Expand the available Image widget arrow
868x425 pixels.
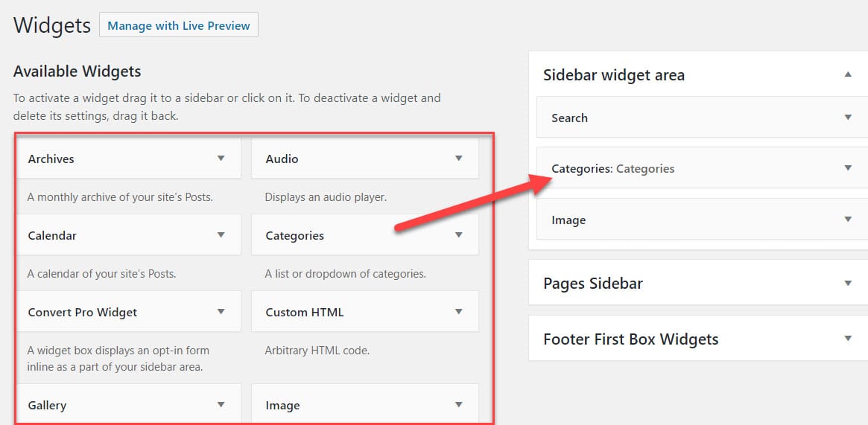click(x=458, y=405)
